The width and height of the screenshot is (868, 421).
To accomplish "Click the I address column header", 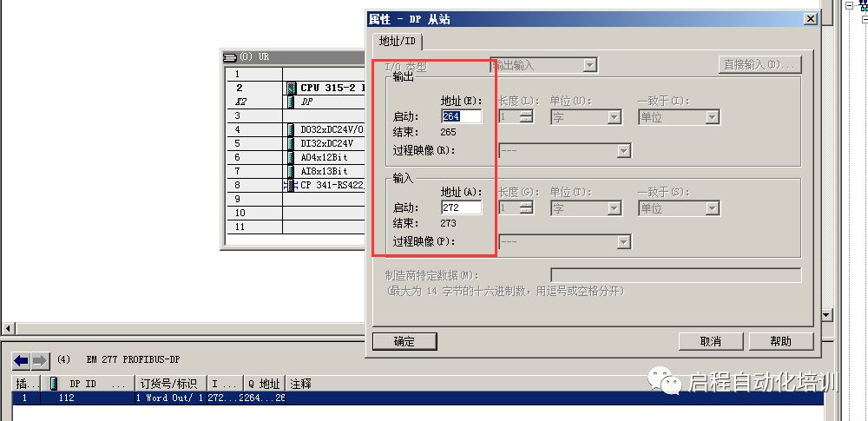I will [226, 384].
